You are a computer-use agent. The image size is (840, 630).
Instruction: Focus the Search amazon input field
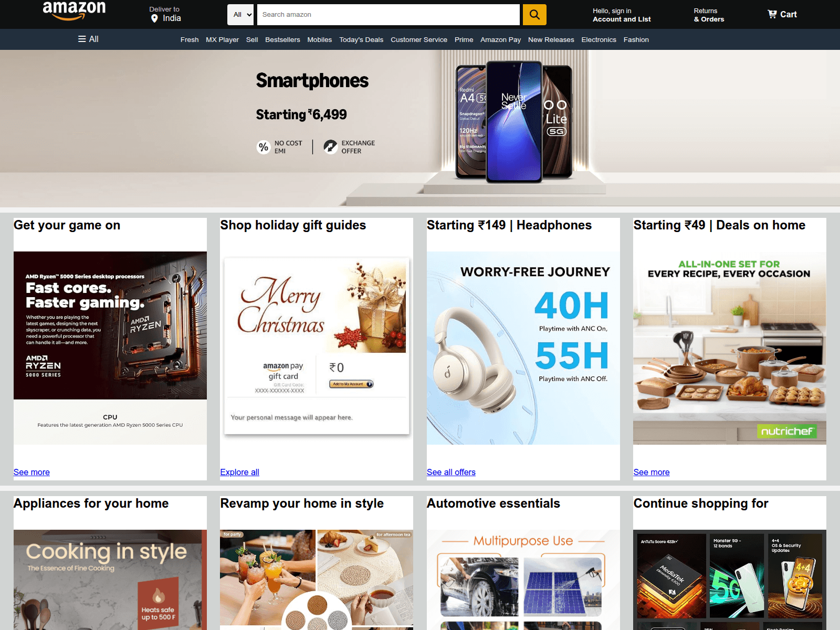point(388,15)
